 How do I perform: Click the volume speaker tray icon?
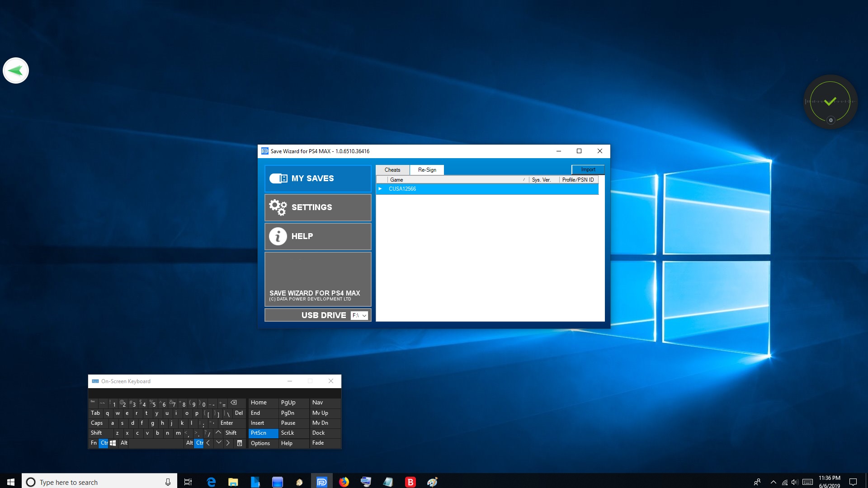[x=795, y=482]
